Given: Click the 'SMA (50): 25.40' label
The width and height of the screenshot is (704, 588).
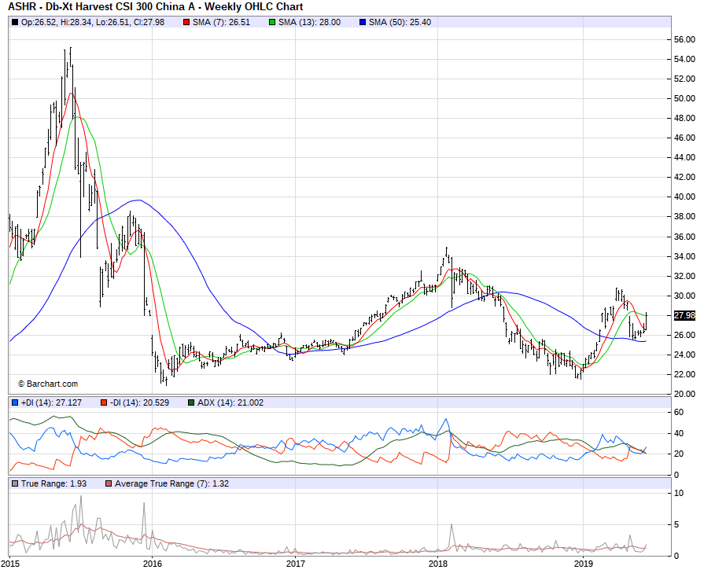Looking at the screenshot, I should coord(400,22).
